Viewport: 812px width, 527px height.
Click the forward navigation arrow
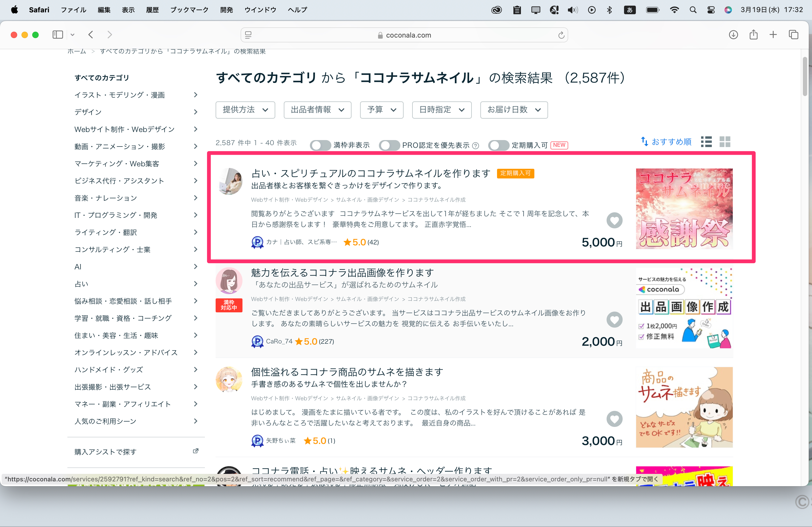pyautogui.click(x=110, y=35)
